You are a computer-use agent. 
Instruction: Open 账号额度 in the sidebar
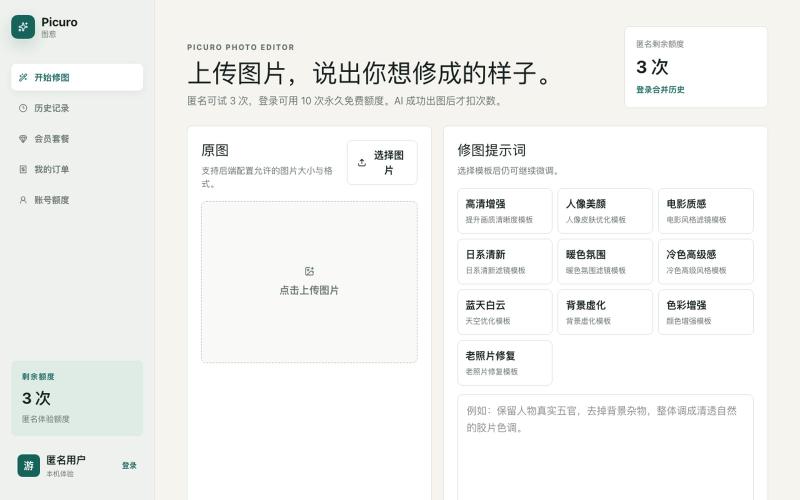click(x=77, y=200)
